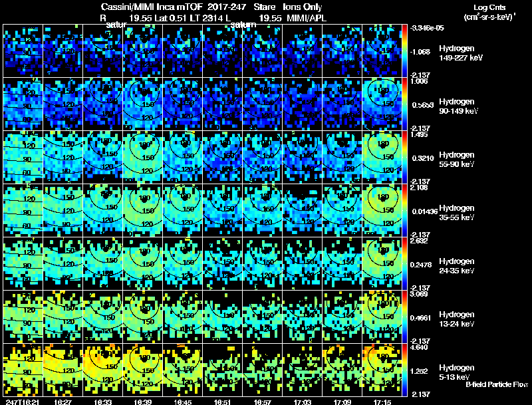Click the '17:03' time label

303,402
